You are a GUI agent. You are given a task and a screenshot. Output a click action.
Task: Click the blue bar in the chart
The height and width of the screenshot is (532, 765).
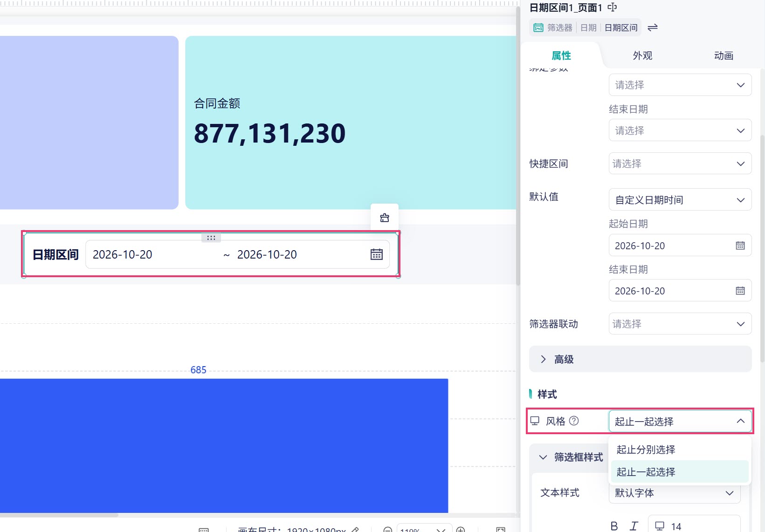[x=224, y=445]
